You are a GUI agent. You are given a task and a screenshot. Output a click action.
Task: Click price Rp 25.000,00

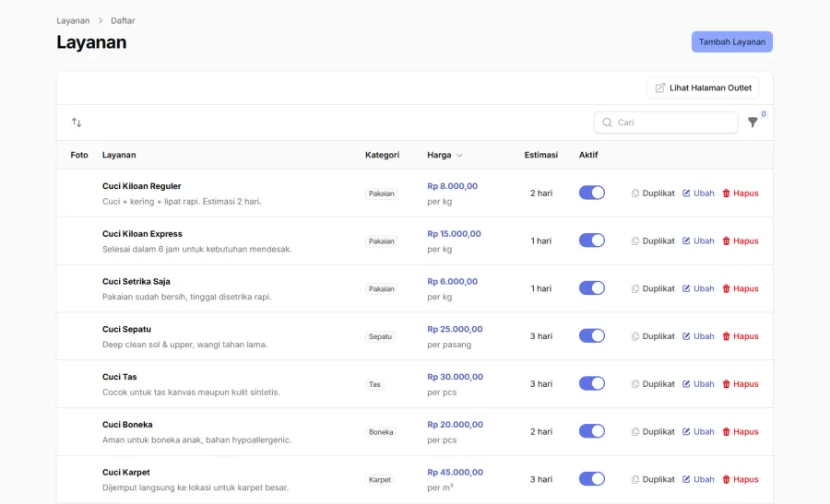click(x=455, y=329)
